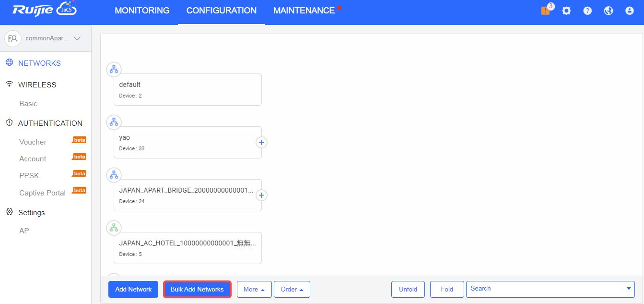Open the settings gear in header
The image size is (644, 304).
[x=566, y=11]
